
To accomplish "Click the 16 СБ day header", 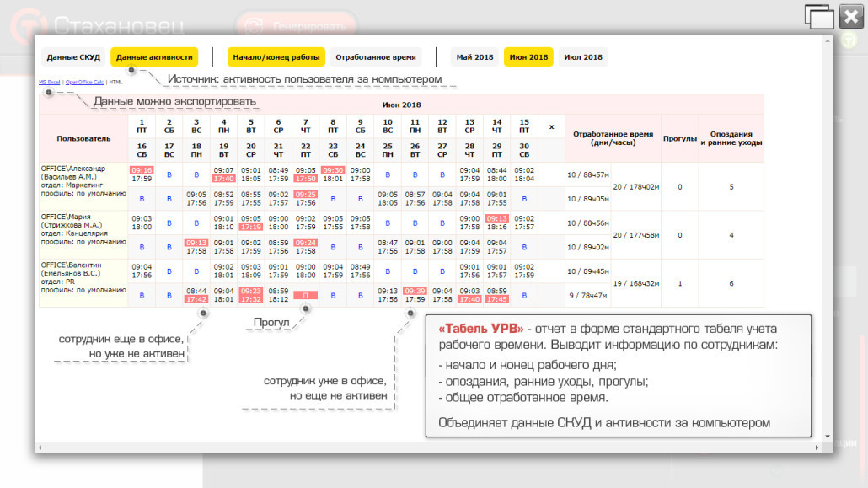I will coord(142,150).
